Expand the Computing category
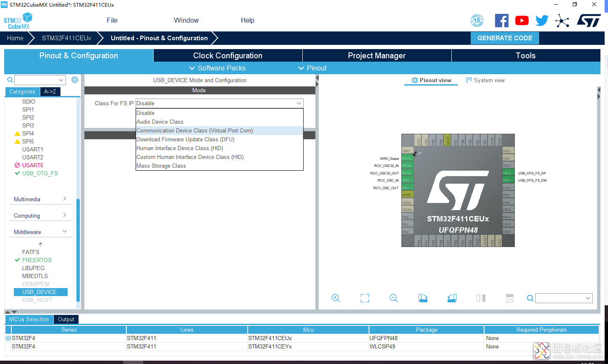 40,216
